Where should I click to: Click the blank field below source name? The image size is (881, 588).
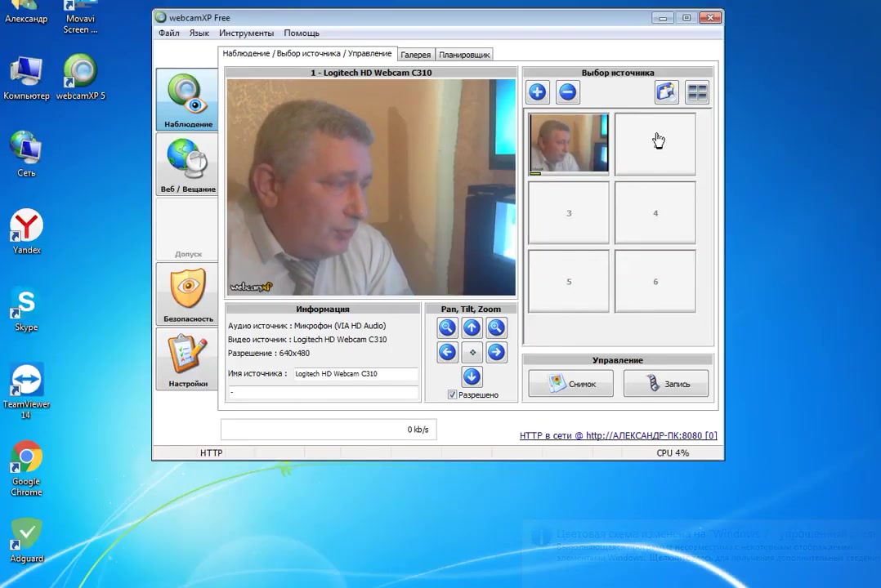coord(323,393)
